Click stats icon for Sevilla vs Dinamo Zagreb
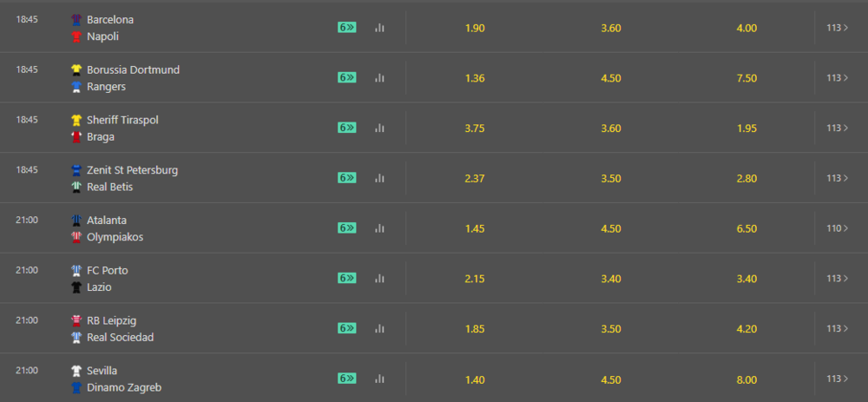The height and width of the screenshot is (402, 868). 379,379
